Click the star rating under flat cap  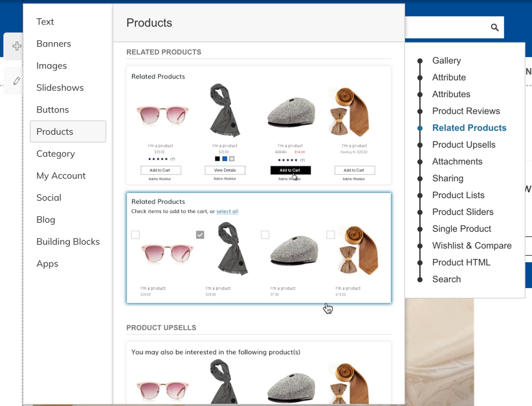pos(287,160)
